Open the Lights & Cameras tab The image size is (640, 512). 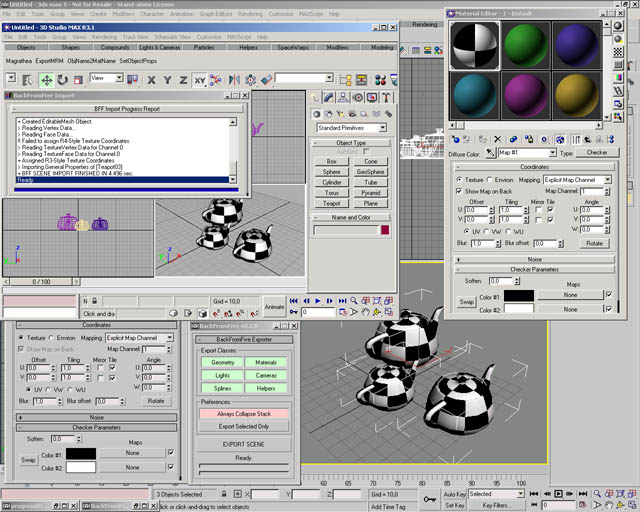click(160, 47)
